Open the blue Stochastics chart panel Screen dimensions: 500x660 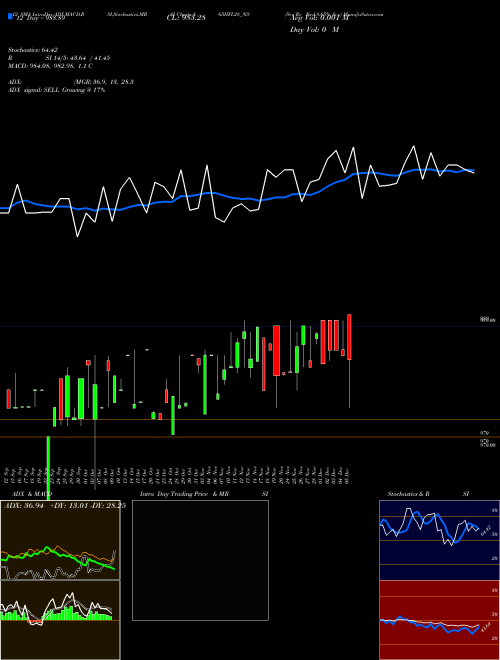[x=439, y=540]
